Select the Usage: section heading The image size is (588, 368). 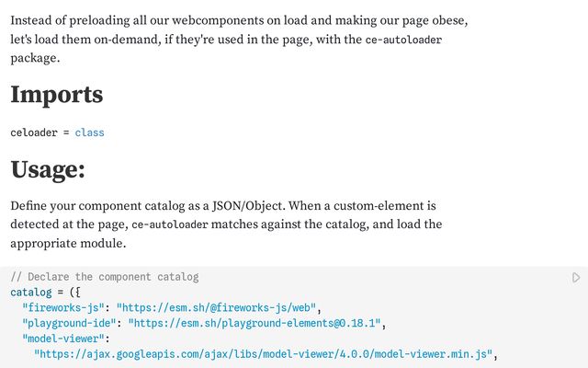[48, 170]
